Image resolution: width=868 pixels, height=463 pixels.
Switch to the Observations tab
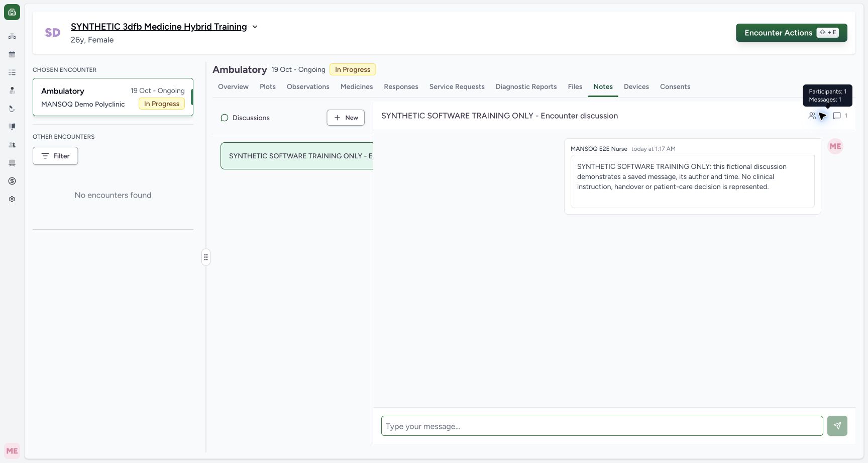click(308, 86)
